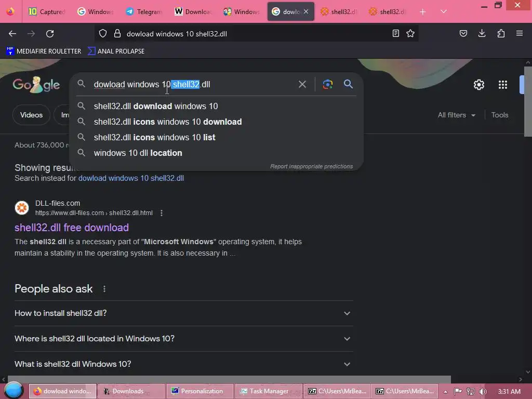Open the All filters dropdown
Viewport: 532px width, 399px height.
[x=456, y=115]
